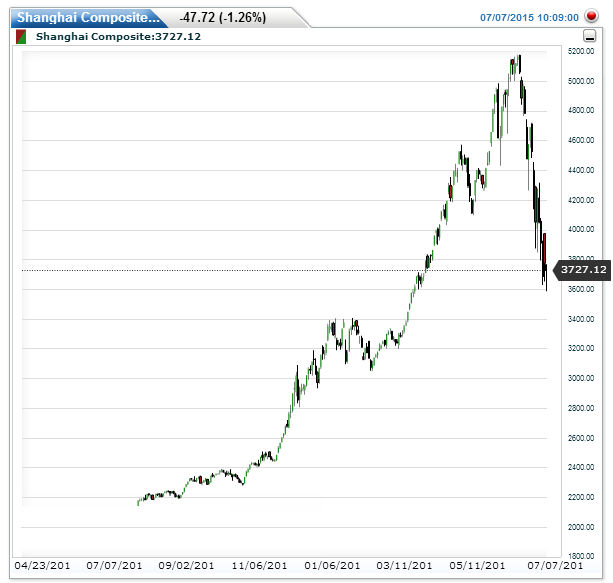This screenshot has width=613, height=583.
Task: Click the 01/06/201 date axis label
Action: click(x=332, y=566)
